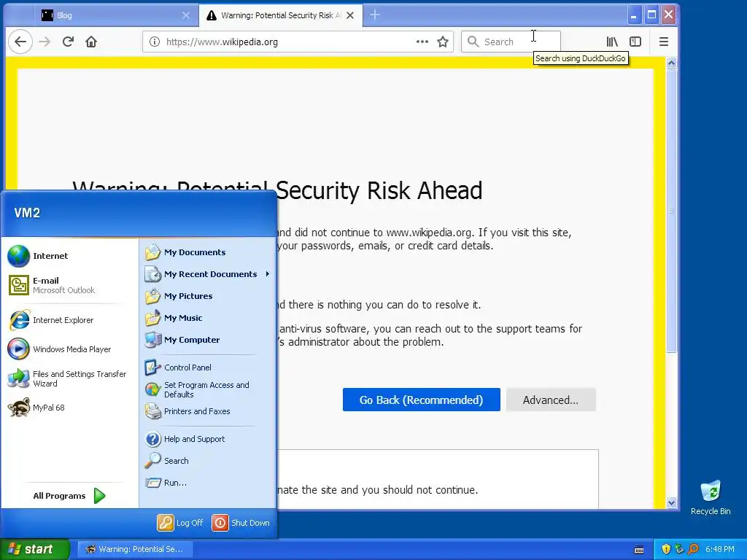Open Start menu Search
747x560 pixels.
point(208,461)
